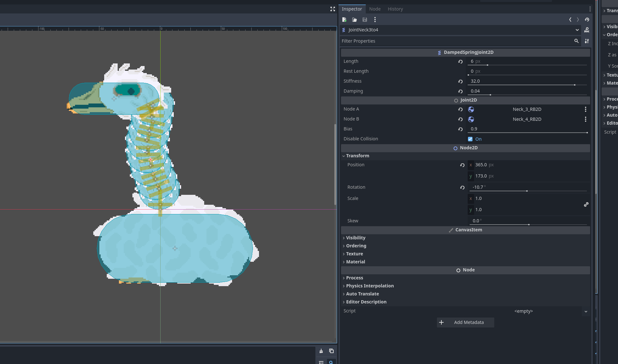Click the Damping slider track
Viewport: 618px width, 364px height.
pos(527,95)
